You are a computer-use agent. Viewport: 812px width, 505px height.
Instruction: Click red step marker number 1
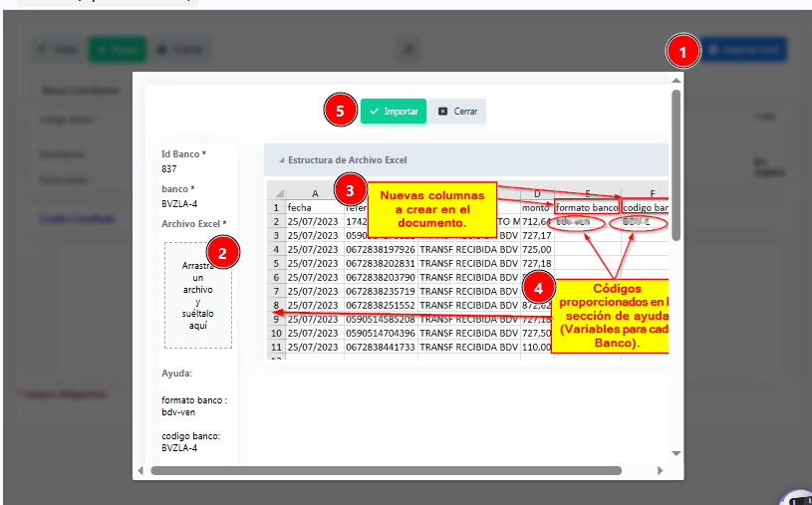click(x=682, y=50)
